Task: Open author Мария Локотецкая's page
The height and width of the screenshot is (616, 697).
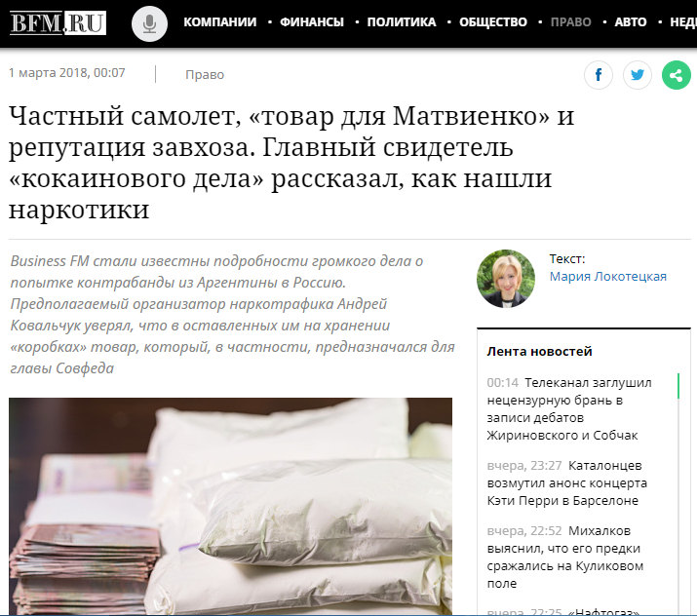Action: coord(607,277)
